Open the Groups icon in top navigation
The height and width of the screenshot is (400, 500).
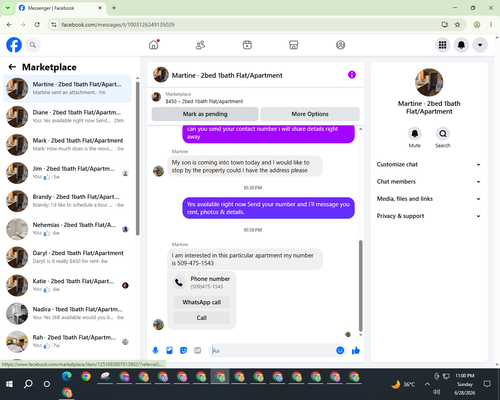pyautogui.click(x=340, y=45)
